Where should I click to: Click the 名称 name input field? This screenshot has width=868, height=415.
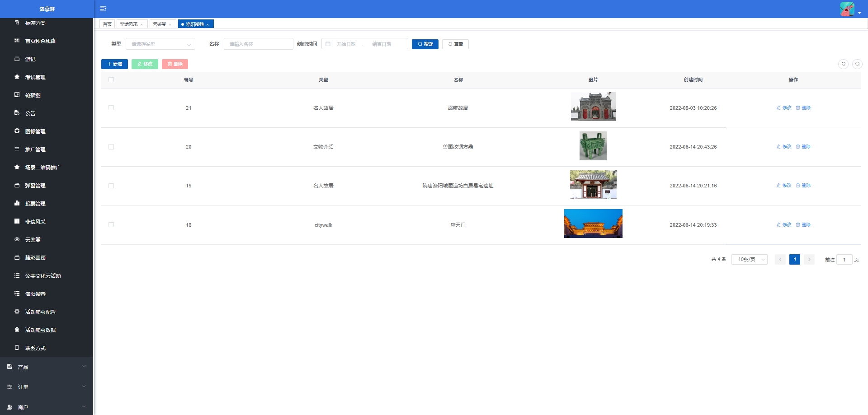(258, 44)
